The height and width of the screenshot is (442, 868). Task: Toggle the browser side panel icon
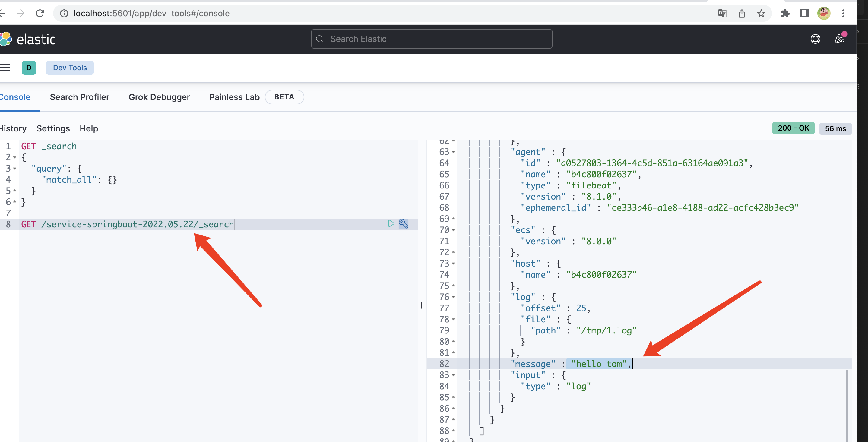click(x=804, y=14)
